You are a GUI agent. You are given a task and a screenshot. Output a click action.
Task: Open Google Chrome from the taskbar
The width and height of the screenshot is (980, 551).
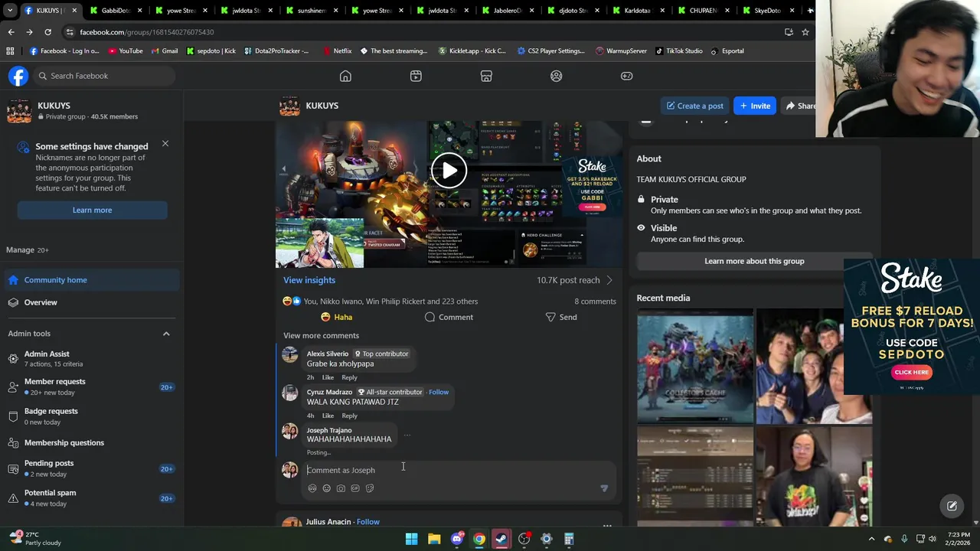coord(479,539)
